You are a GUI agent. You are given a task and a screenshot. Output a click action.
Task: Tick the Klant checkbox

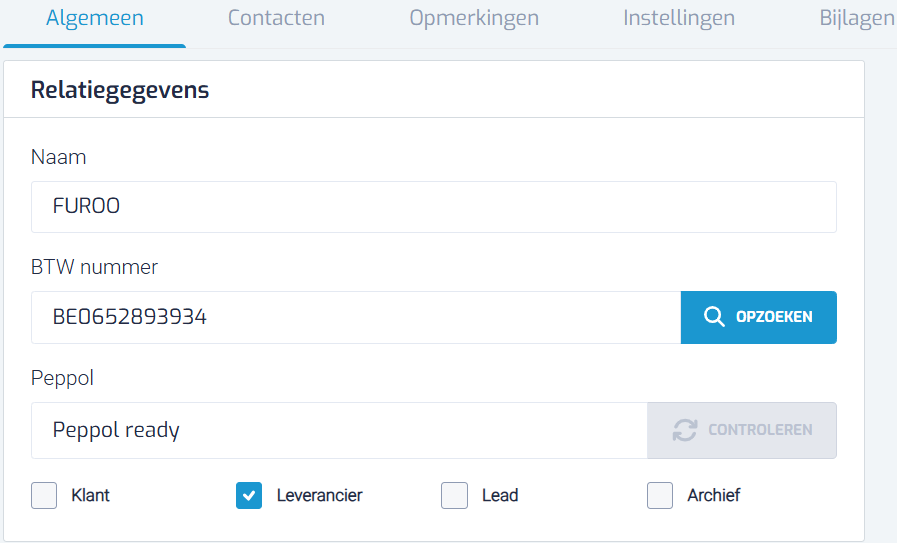point(44,496)
